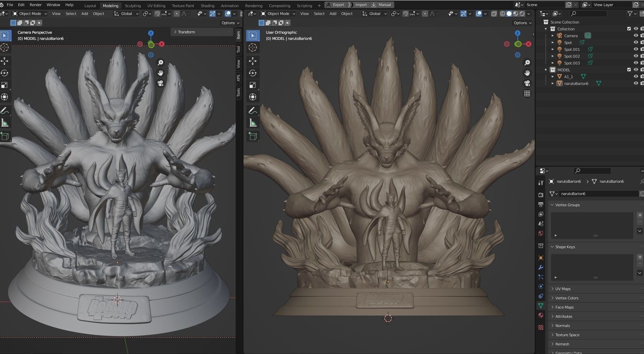Open the Tool properties tab
Screen dimensions: 644x354
(541, 183)
